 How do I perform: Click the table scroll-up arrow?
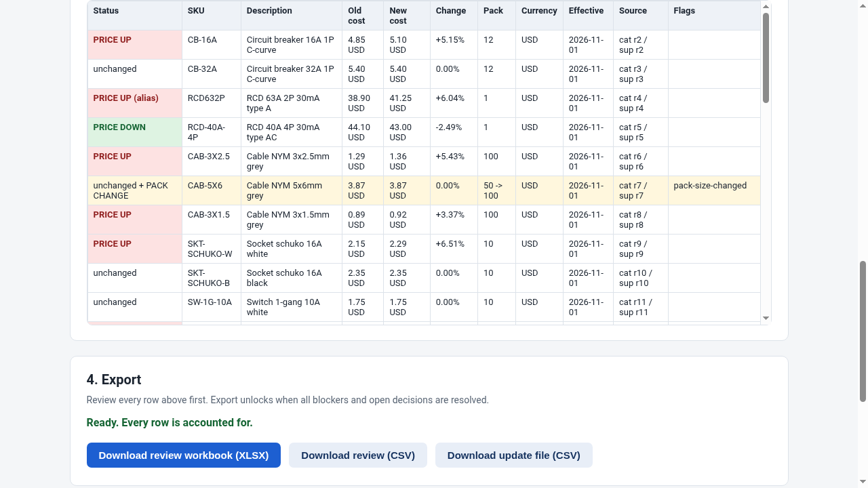coord(766,7)
